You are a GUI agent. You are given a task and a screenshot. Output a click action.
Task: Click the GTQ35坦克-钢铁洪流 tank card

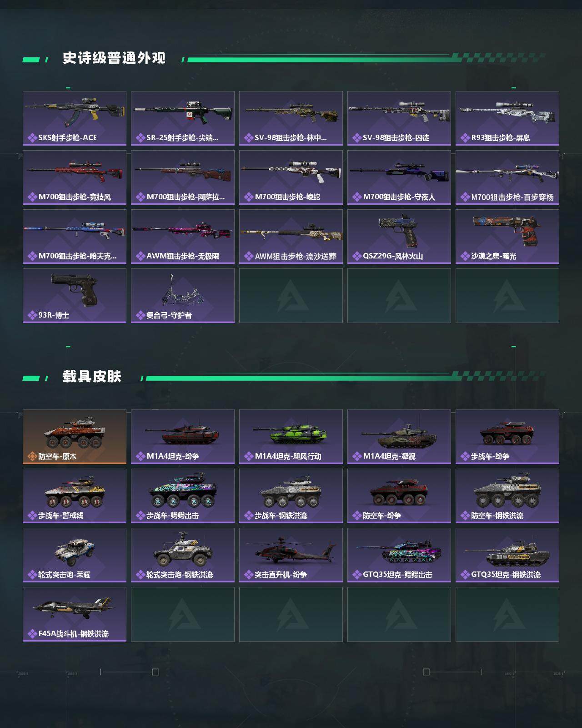tap(507, 555)
